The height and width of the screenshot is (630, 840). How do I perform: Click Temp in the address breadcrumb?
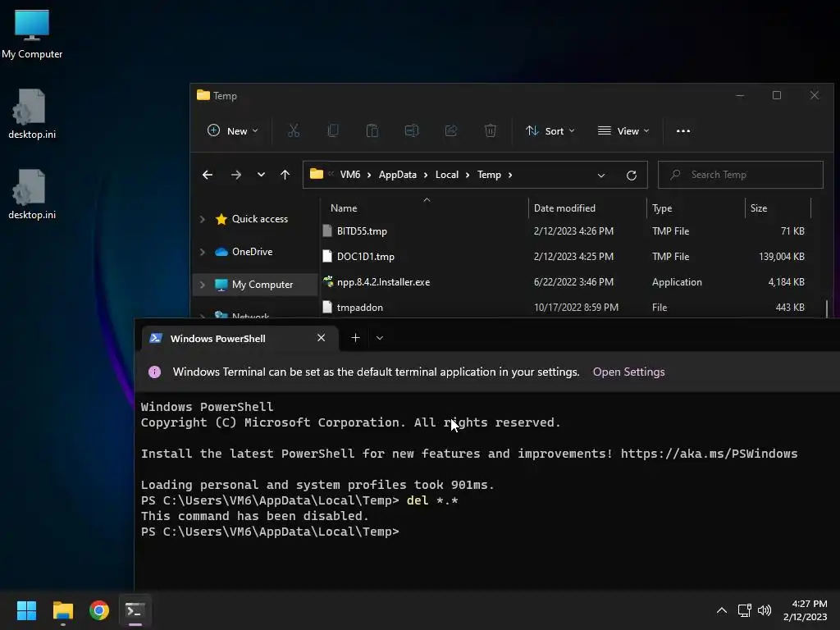click(489, 175)
